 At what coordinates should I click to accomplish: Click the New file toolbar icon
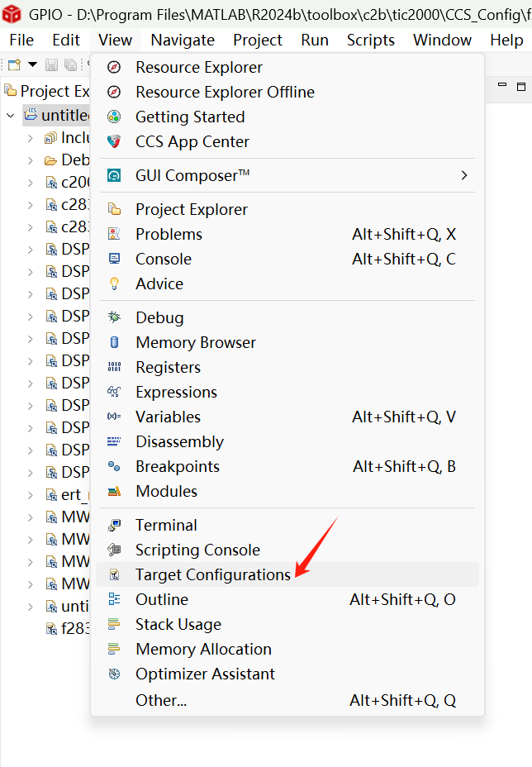(15, 64)
